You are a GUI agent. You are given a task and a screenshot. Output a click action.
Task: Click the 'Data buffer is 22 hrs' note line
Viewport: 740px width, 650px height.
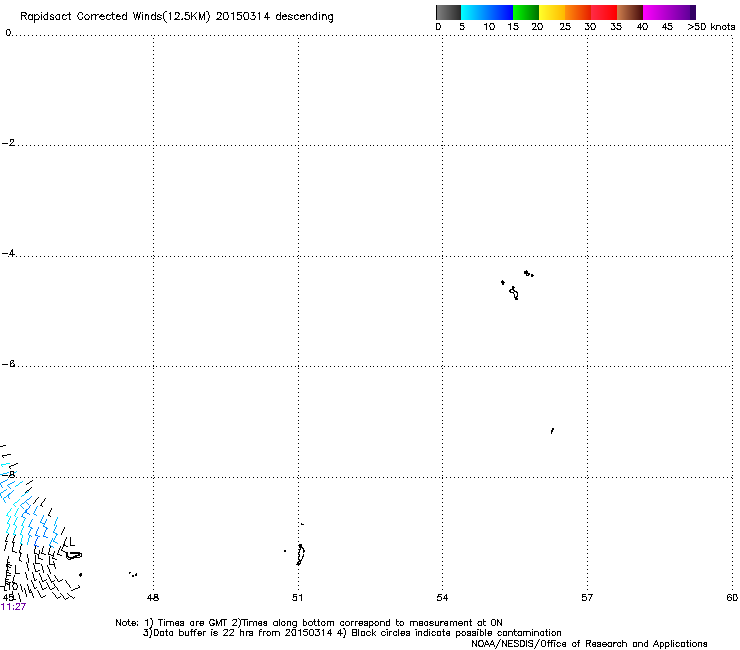pyautogui.click(x=352, y=633)
